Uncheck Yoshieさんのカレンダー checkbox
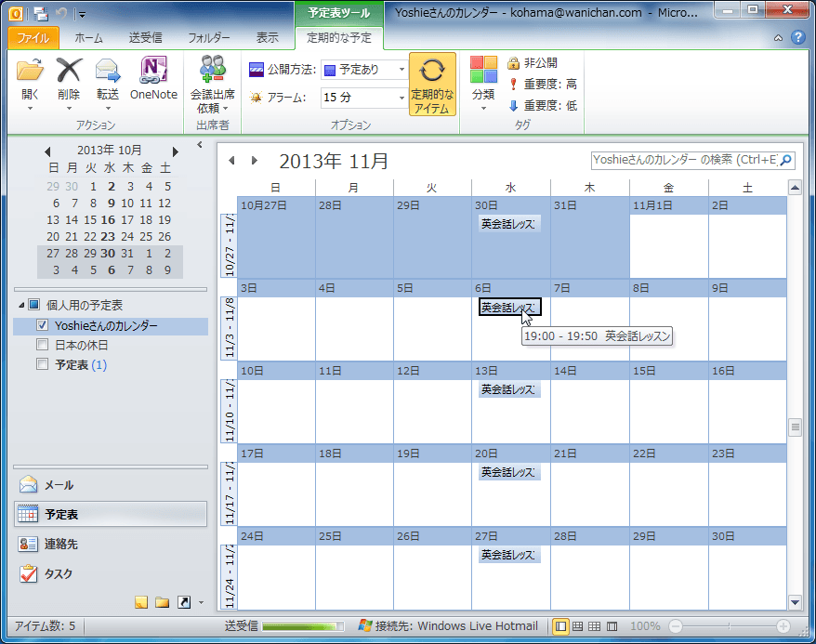 43,325
